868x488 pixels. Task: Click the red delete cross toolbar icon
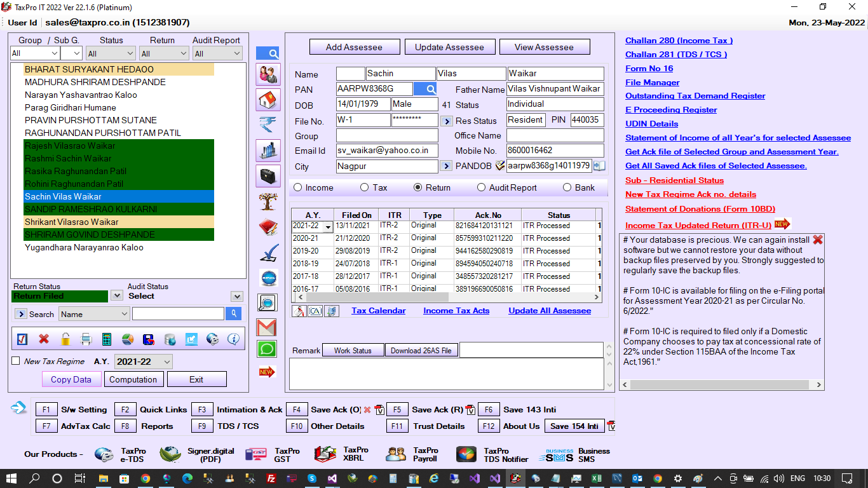coord(44,339)
